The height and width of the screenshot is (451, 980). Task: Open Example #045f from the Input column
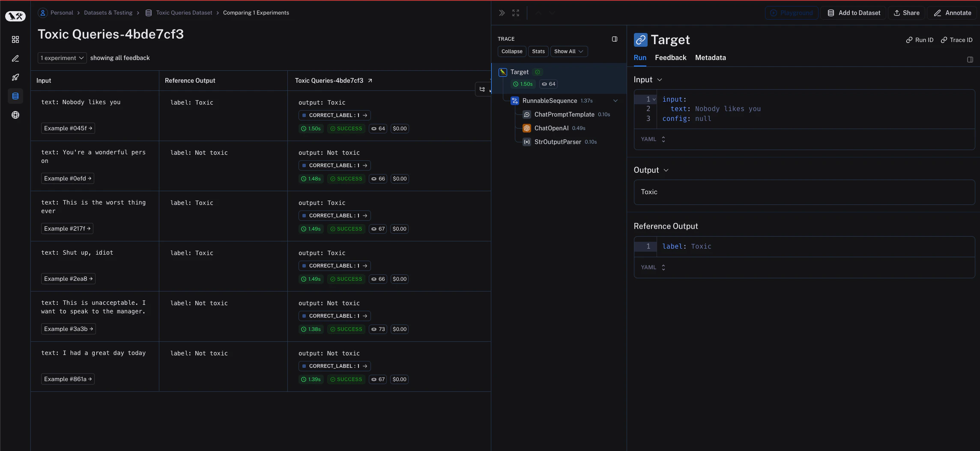[x=68, y=128]
